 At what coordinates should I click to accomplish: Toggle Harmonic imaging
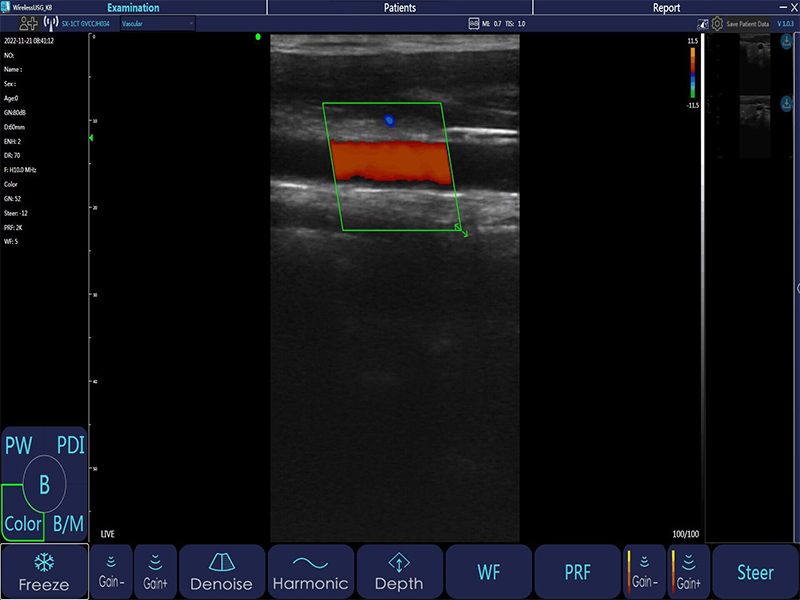point(310,572)
